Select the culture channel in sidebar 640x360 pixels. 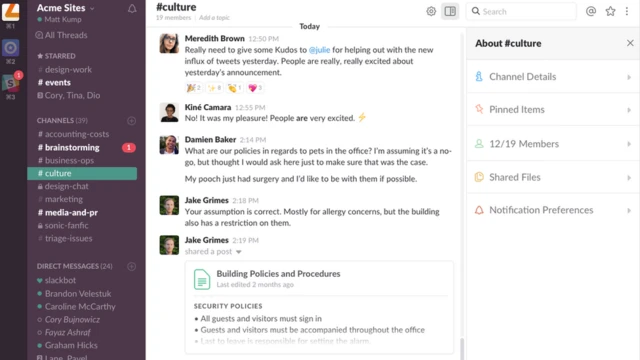[x=82, y=173]
